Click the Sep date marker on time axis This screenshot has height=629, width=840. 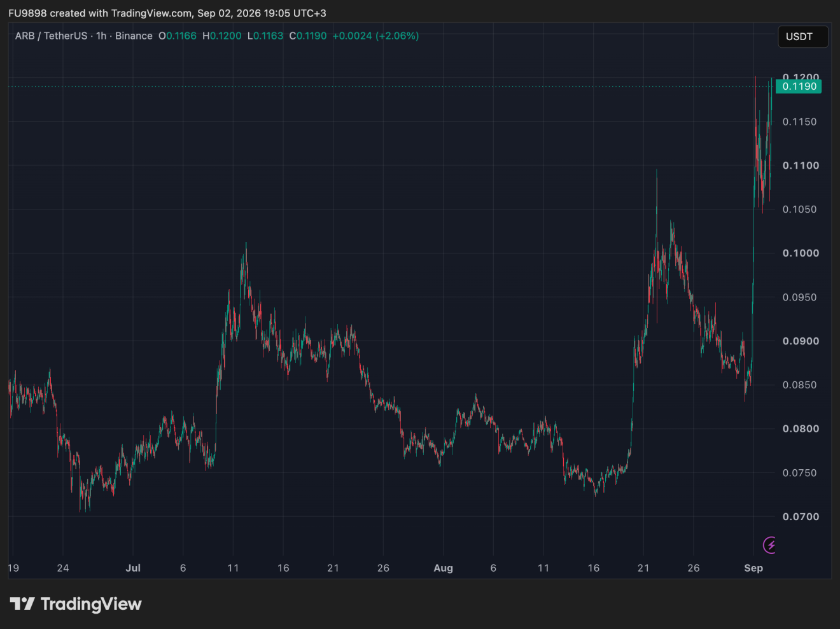(753, 568)
